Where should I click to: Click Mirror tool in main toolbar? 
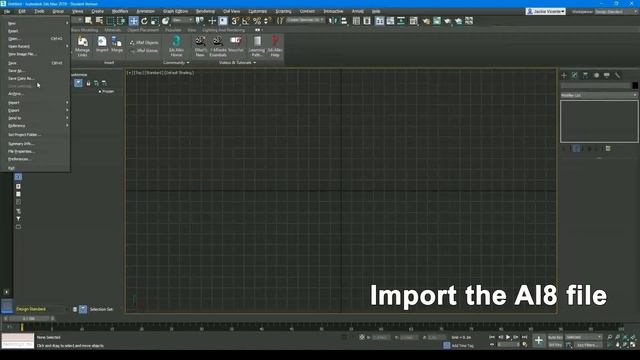(x=333, y=20)
